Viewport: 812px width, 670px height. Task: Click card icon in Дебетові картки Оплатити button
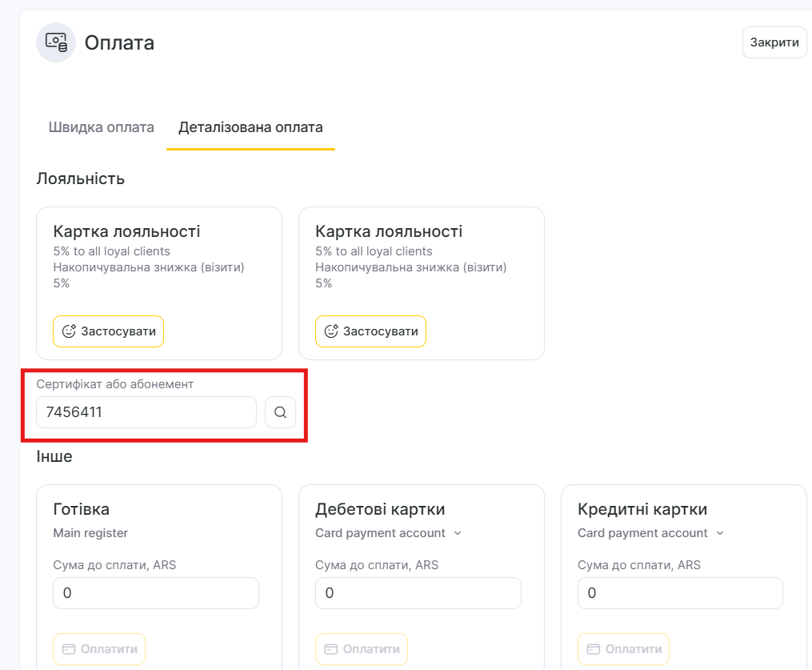331,649
